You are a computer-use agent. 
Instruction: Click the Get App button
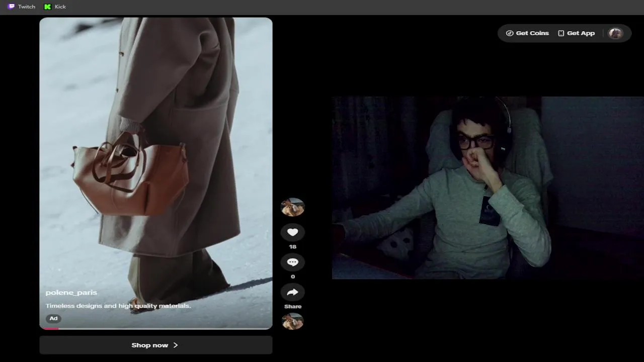(576, 33)
